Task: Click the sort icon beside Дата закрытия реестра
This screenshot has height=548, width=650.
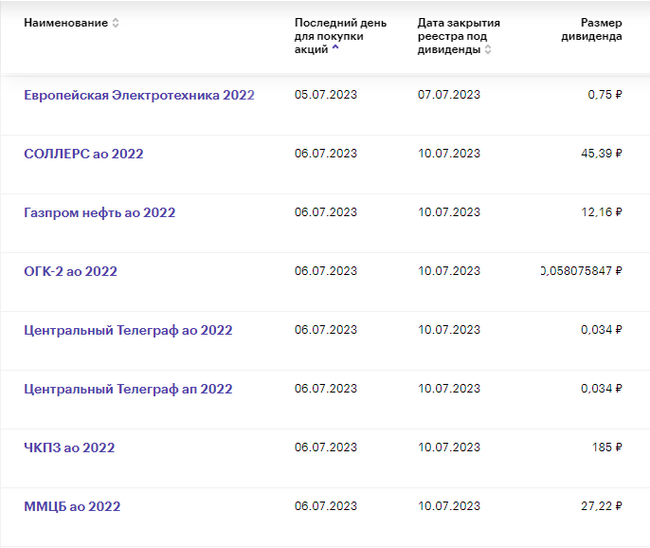Action: [x=488, y=49]
